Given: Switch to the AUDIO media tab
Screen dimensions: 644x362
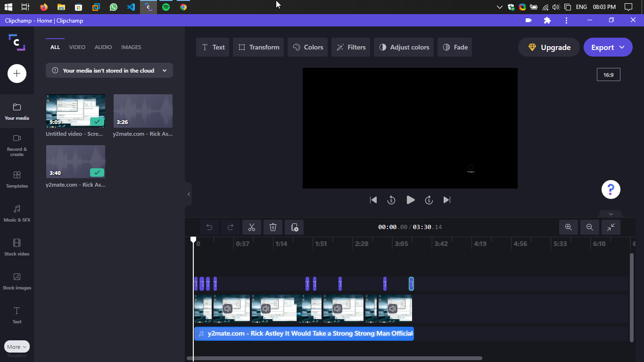Looking at the screenshot, I should pos(103,47).
